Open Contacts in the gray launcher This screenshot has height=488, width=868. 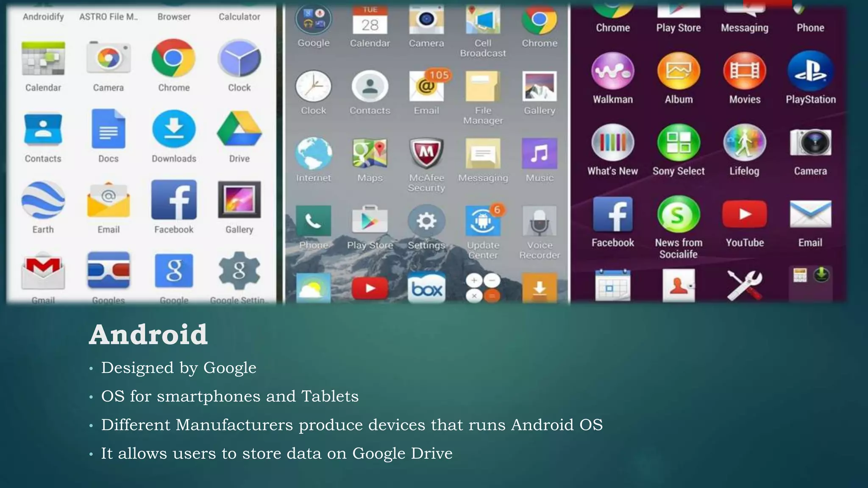(370, 87)
